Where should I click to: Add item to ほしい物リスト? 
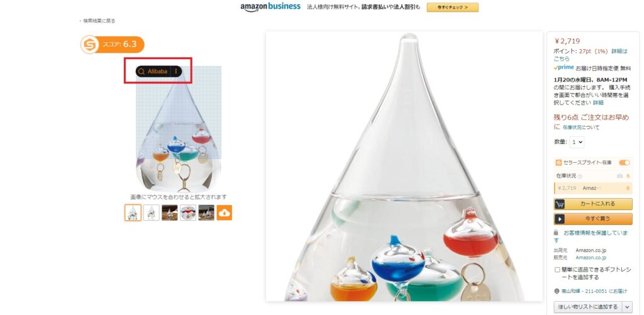(x=588, y=307)
